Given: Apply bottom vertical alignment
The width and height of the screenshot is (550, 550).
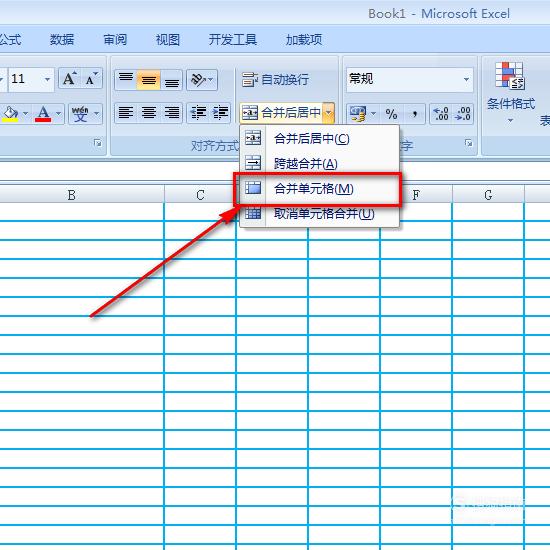Looking at the screenshot, I should click(172, 80).
